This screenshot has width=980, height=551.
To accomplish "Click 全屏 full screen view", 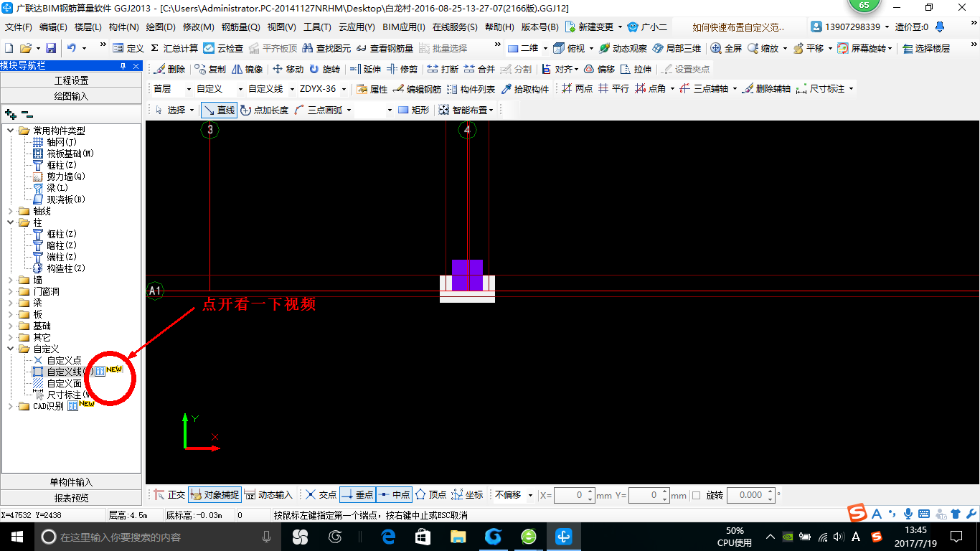I will [x=726, y=48].
